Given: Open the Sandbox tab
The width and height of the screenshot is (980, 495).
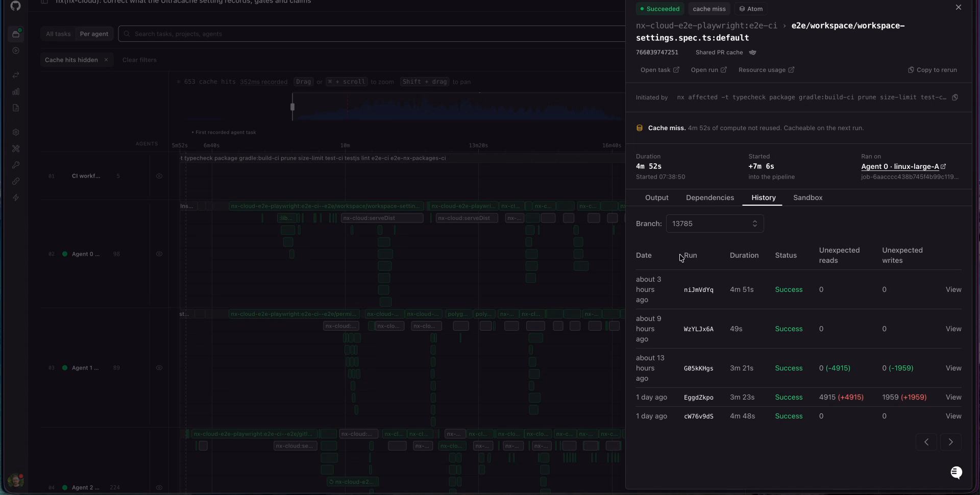Looking at the screenshot, I should point(807,197).
